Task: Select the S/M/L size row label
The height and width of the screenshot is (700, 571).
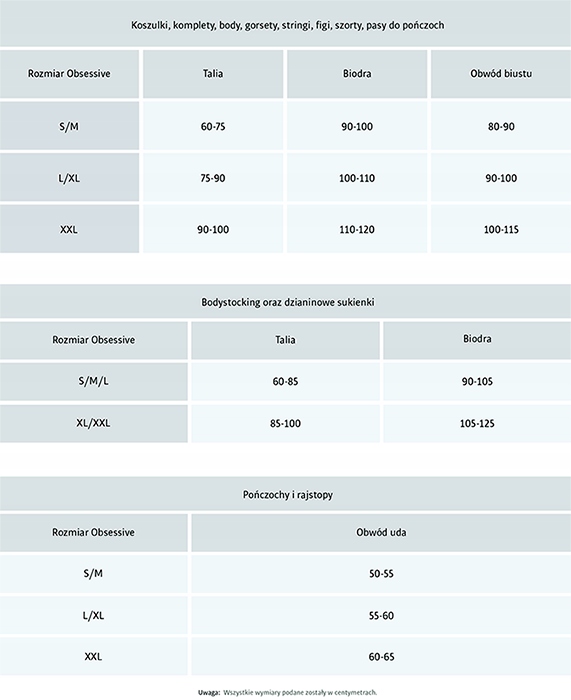Action: [93, 381]
